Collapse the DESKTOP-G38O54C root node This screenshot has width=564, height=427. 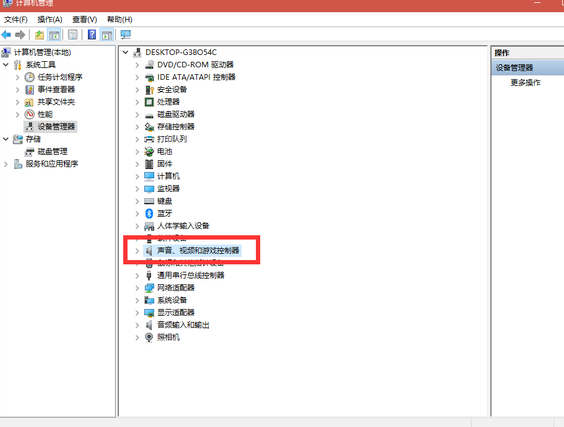[x=125, y=53]
